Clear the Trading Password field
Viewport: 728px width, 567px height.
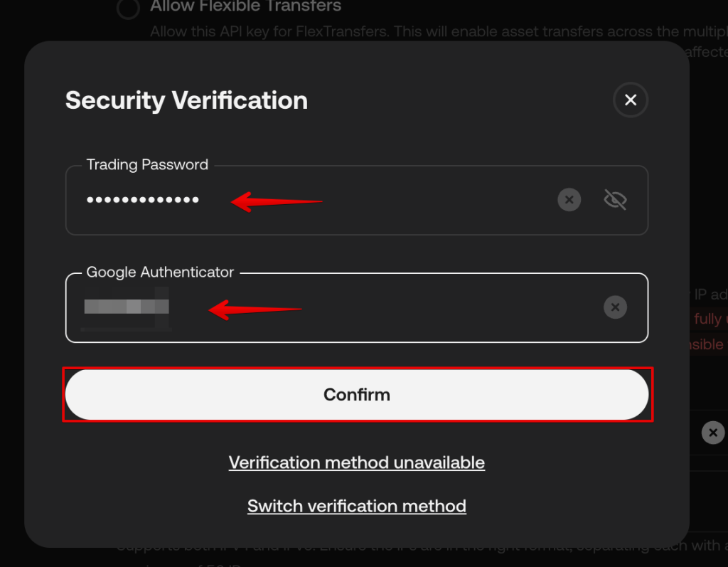[569, 200]
